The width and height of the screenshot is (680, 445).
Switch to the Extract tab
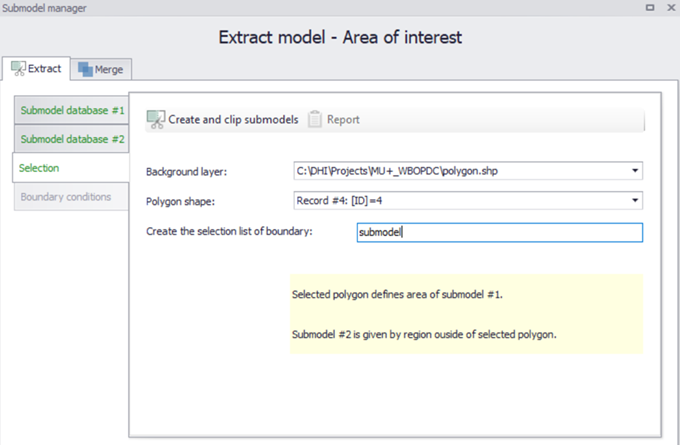[36, 69]
